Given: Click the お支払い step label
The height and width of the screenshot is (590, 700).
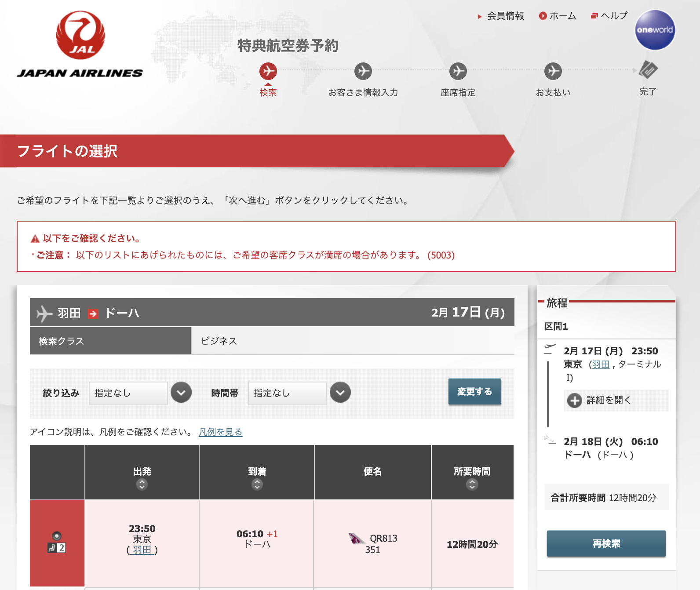Looking at the screenshot, I should click(x=553, y=93).
